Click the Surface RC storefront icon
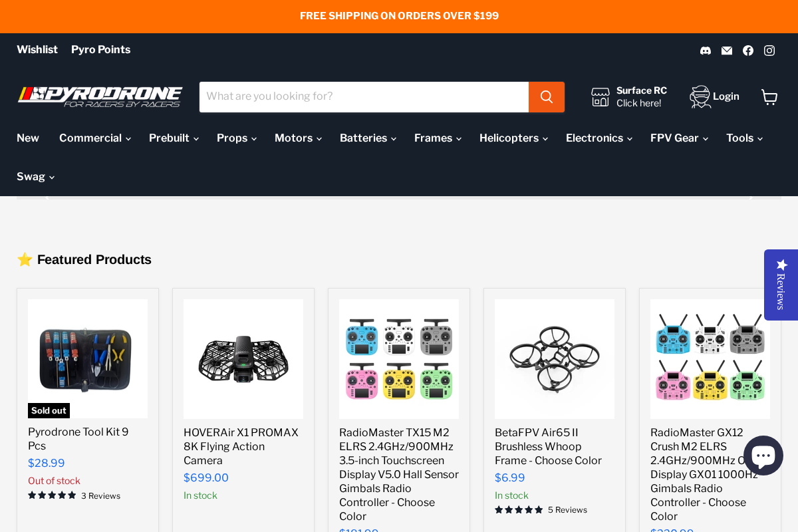798x532 pixels. click(x=600, y=97)
